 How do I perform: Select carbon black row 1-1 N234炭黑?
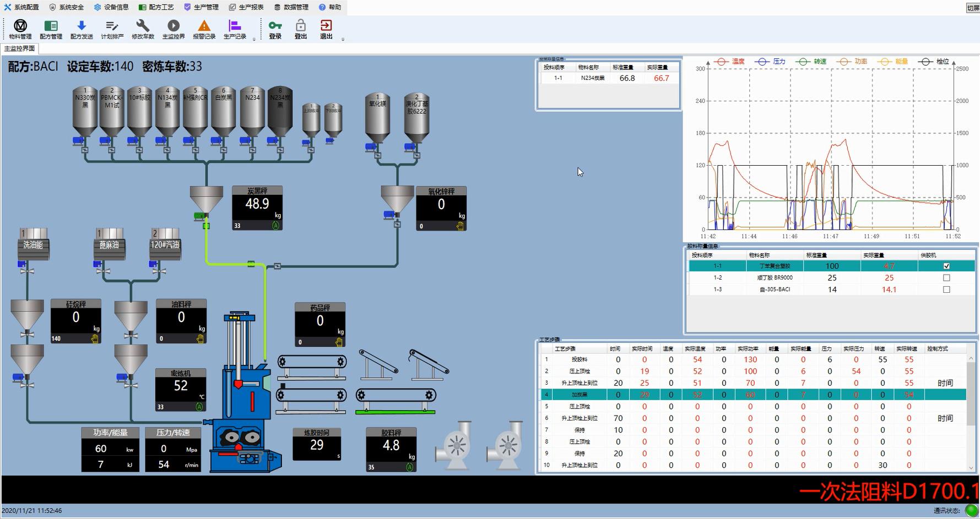click(609, 78)
